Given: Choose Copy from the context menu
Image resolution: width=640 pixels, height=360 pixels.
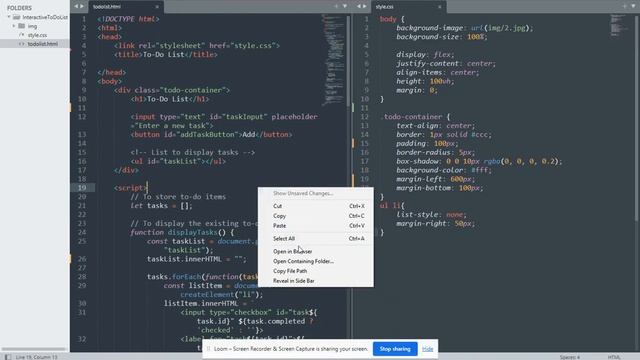Looking at the screenshot, I should click(x=316, y=216).
